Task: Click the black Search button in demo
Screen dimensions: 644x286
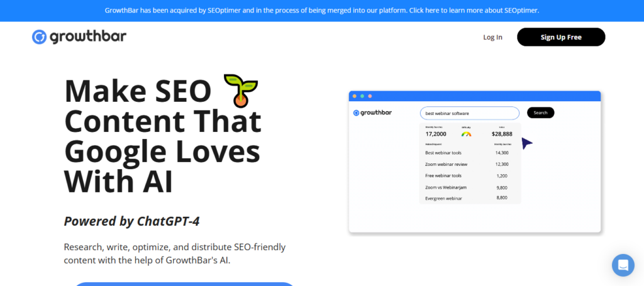Action: pyautogui.click(x=540, y=113)
